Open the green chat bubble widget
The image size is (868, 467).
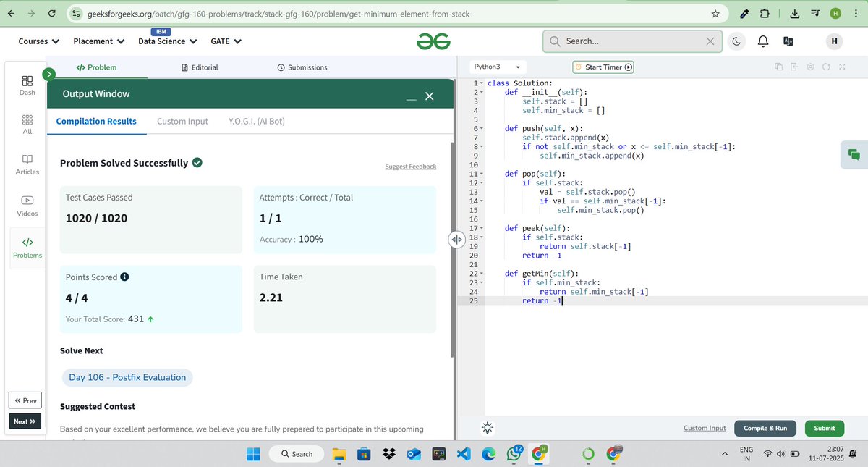tap(854, 154)
